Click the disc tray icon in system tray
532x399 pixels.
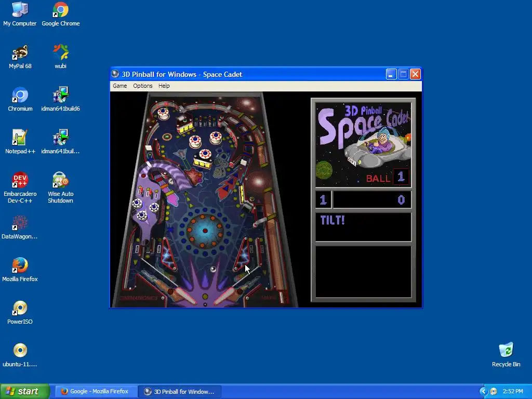[494, 391]
